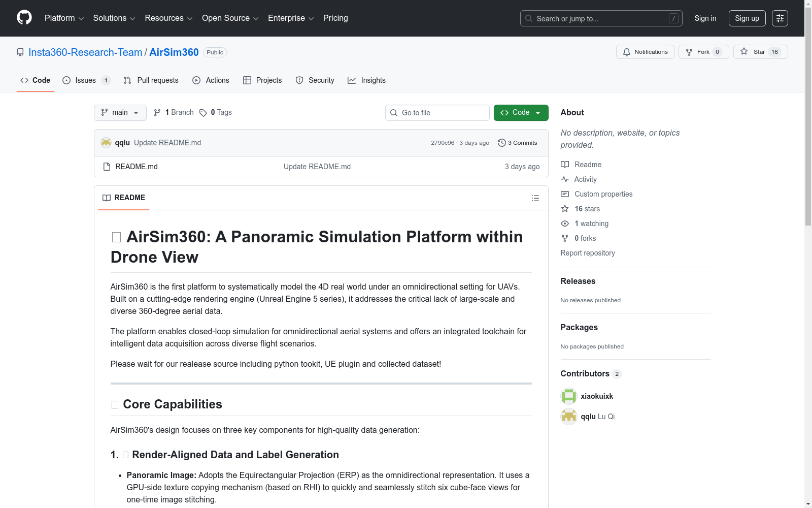The height and width of the screenshot is (508, 812).
Task: Click the search magnifier icon in header
Action: (x=529, y=18)
